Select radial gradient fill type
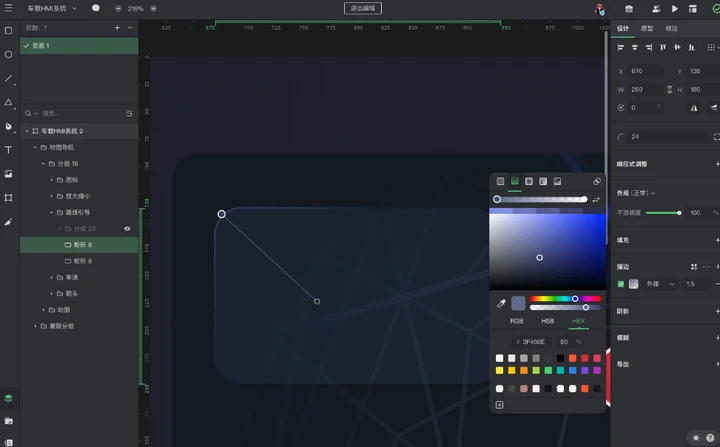The image size is (720, 447). (x=529, y=181)
